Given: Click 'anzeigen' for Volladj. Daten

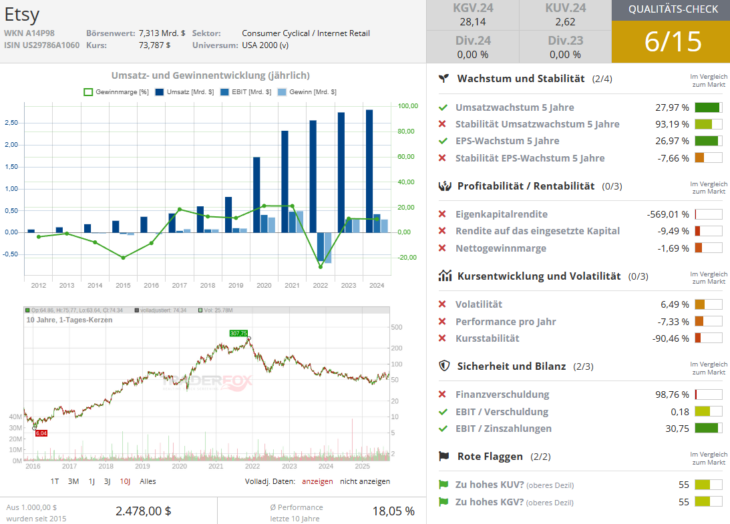Looking at the screenshot, I should (x=317, y=481).
